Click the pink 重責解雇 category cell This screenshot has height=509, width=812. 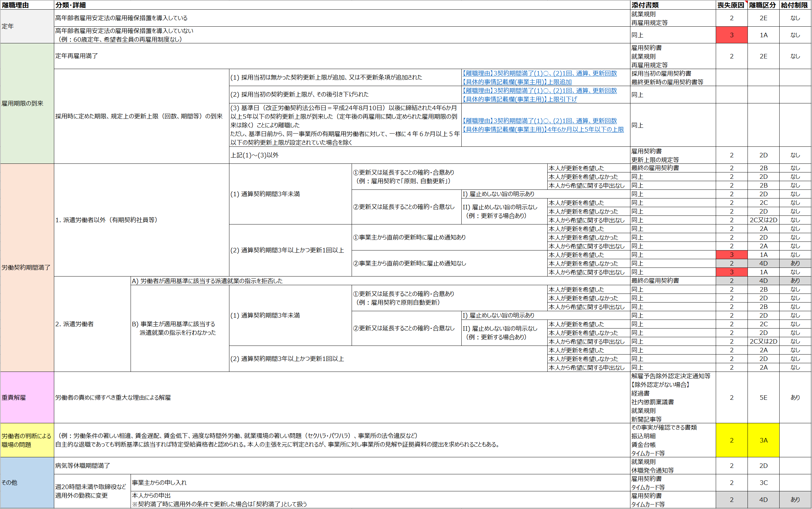pyautogui.click(x=27, y=398)
